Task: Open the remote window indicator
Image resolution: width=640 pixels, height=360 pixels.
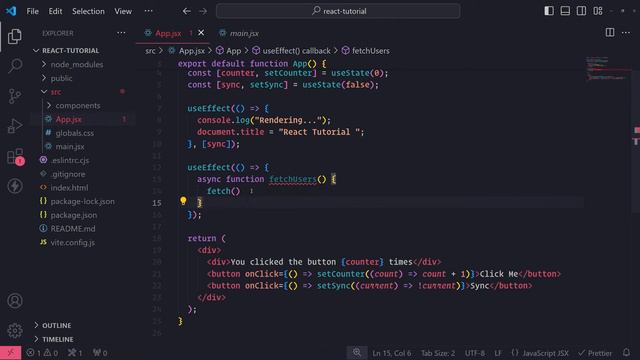Action: [11, 353]
